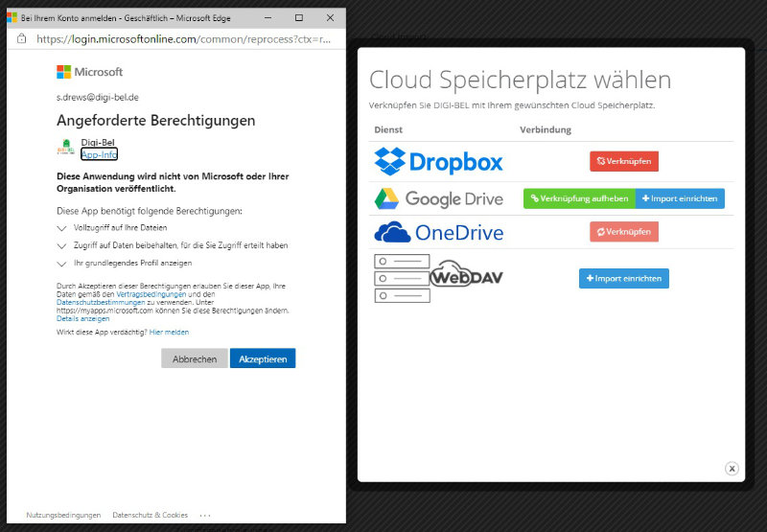
Task: Click the OneDrive logo
Action: (x=438, y=232)
